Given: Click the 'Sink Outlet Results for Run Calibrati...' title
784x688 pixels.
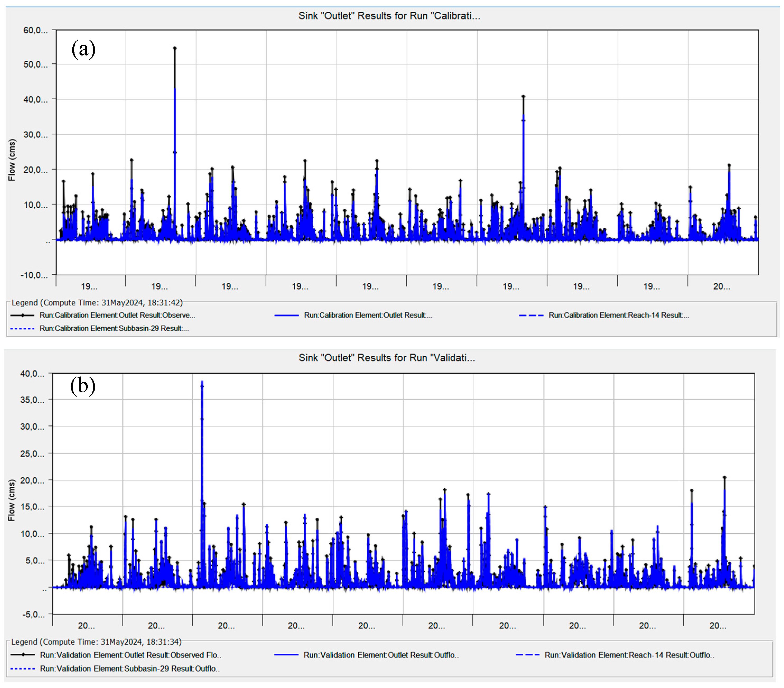Looking at the screenshot, I should (x=389, y=16).
